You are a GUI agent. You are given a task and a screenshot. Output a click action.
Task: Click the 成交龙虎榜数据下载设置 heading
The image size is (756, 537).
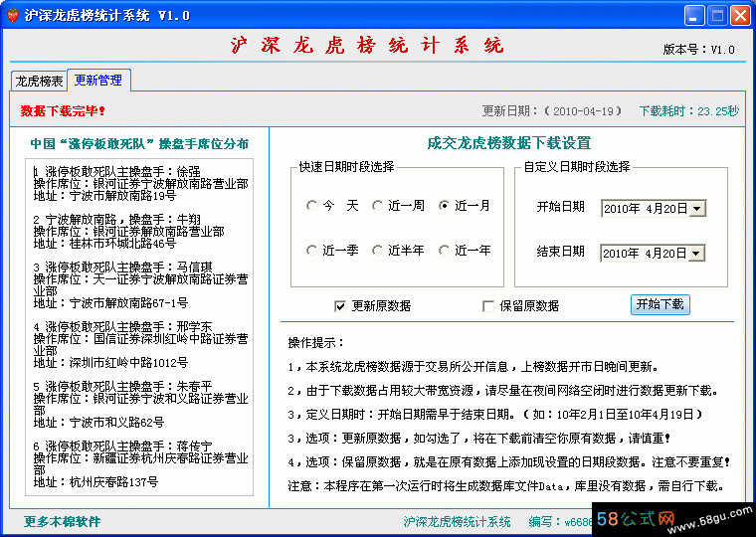509,143
